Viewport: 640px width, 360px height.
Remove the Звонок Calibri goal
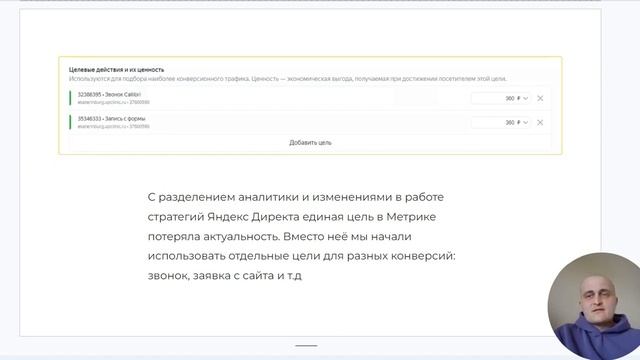pos(540,98)
